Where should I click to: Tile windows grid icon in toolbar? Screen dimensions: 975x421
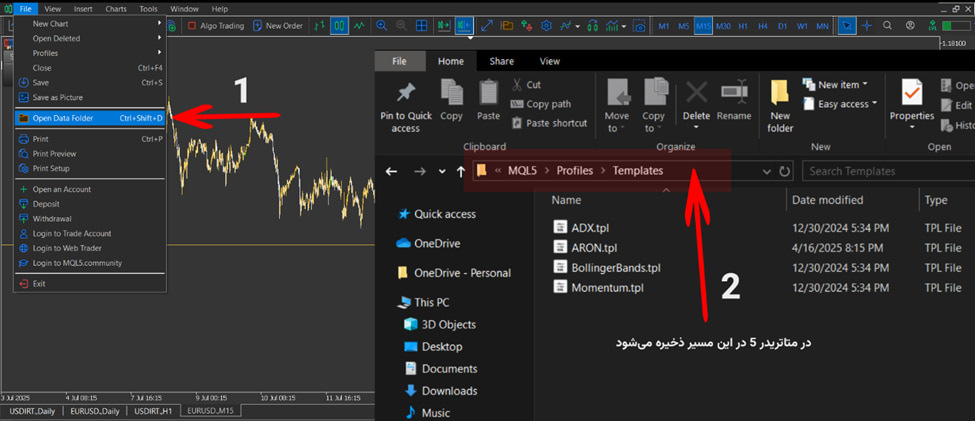click(421, 26)
